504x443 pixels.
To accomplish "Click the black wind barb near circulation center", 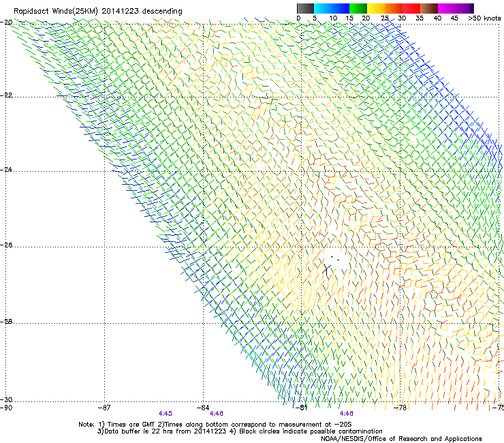I will pyautogui.click(x=326, y=269).
